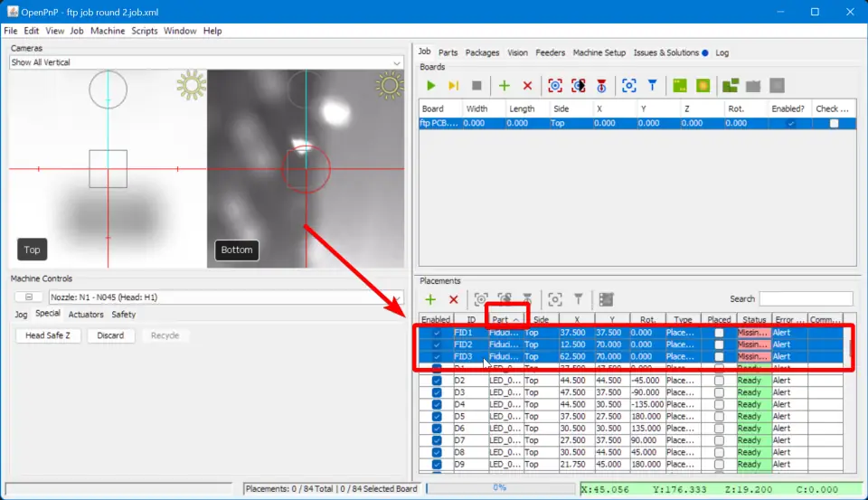The width and height of the screenshot is (868, 500).
Task: Add a placement with the green plus icon
Action: point(430,299)
